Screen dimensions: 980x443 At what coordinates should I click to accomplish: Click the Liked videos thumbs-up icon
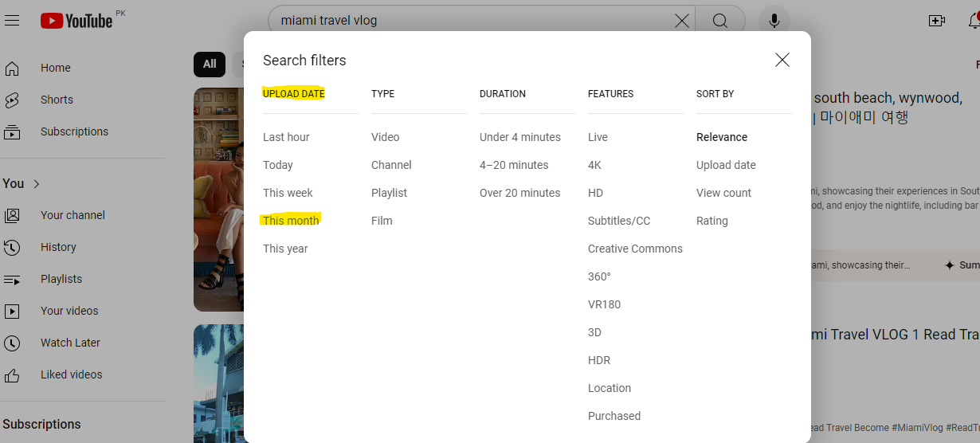[x=12, y=374]
